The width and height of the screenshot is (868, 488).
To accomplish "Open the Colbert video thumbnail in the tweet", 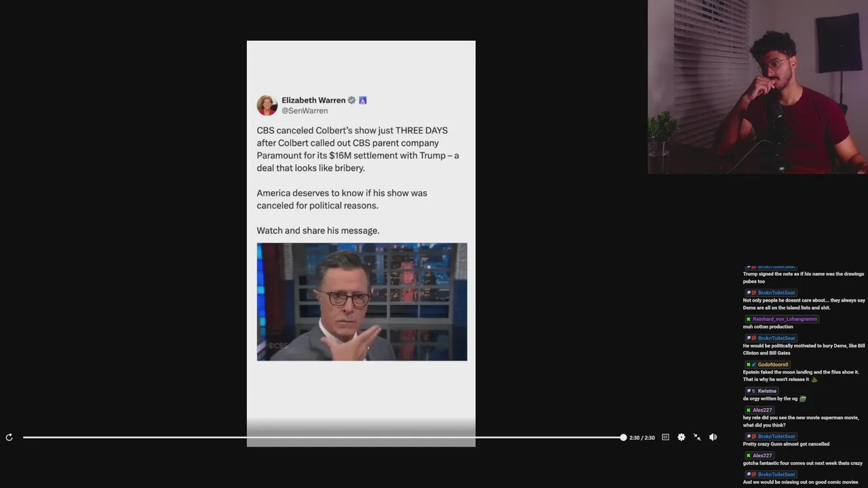I will pyautogui.click(x=361, y=302).
